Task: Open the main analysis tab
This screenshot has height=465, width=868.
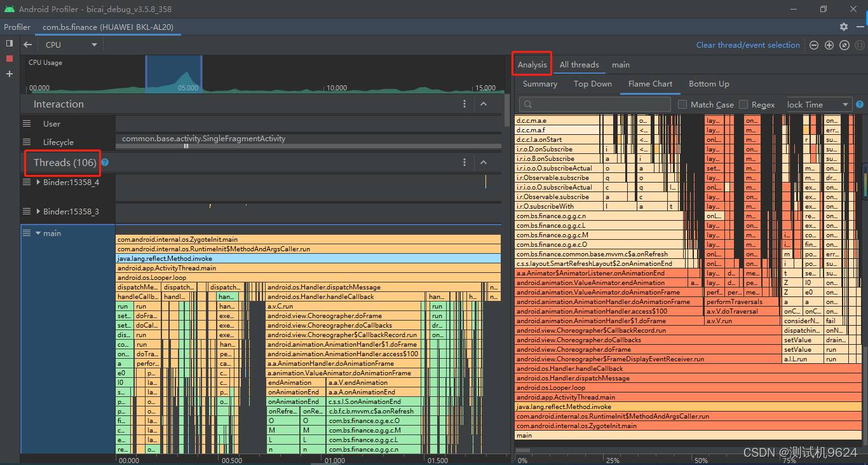Action: [621, 64]
